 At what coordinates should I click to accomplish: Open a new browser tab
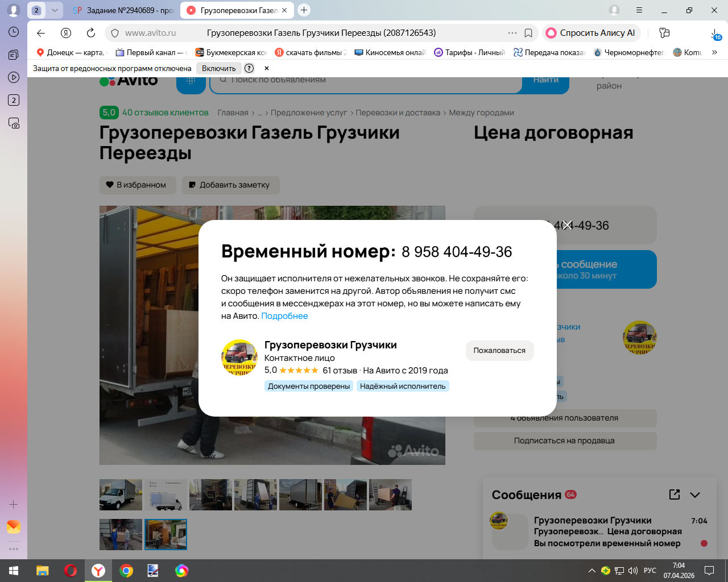coord(304,10)
